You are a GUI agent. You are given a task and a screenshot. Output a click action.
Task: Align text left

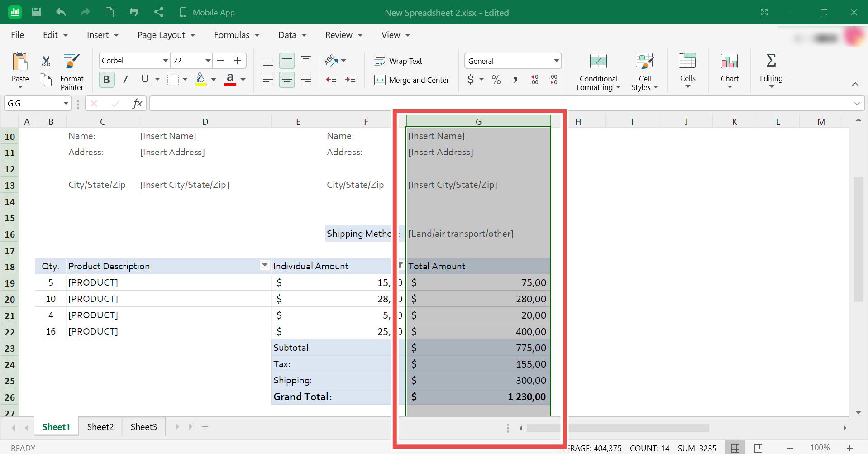pyautogui.click(x=268, y=80)
